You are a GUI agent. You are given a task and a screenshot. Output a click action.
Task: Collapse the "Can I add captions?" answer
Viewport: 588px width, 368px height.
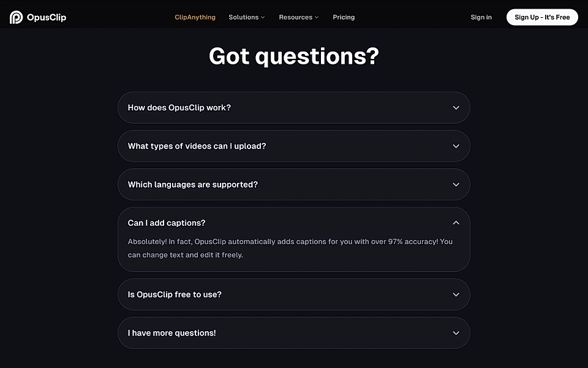(294, 223)
